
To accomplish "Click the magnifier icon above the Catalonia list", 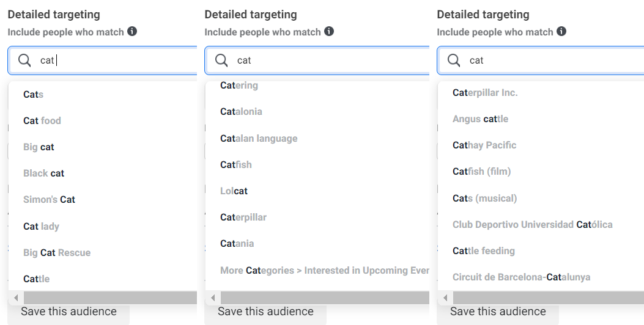I will (x=221, y=60).
